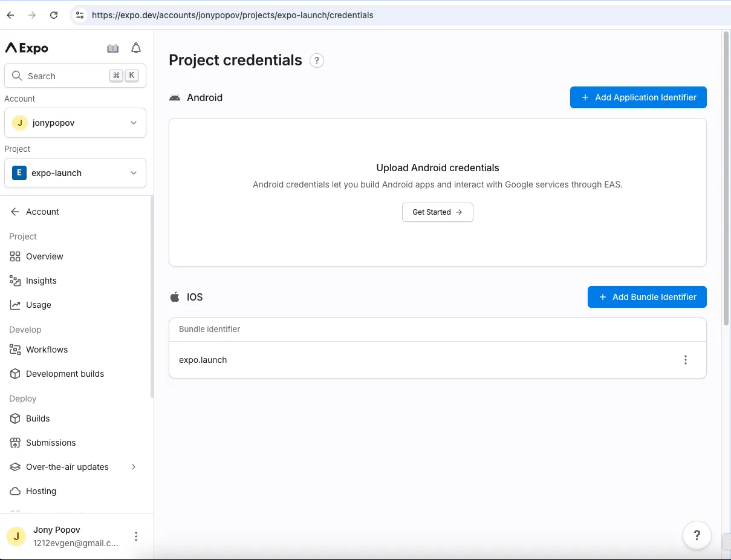Image resolution: width=731 pixels, height=560 pixels.
Task: Focus the Search field
Action: pyautogui.click(x=75, y=76)
